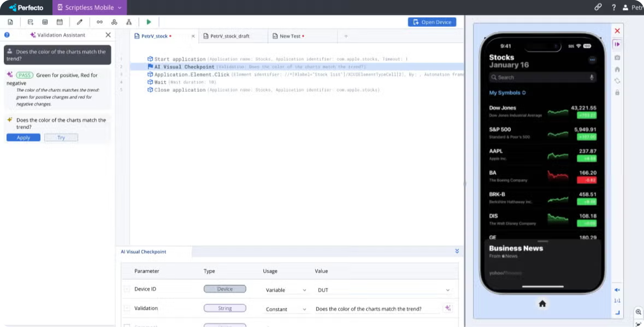The image size is (644, 327).
Task: Close the Validation Assistant panel
Action: coord(108,35)
